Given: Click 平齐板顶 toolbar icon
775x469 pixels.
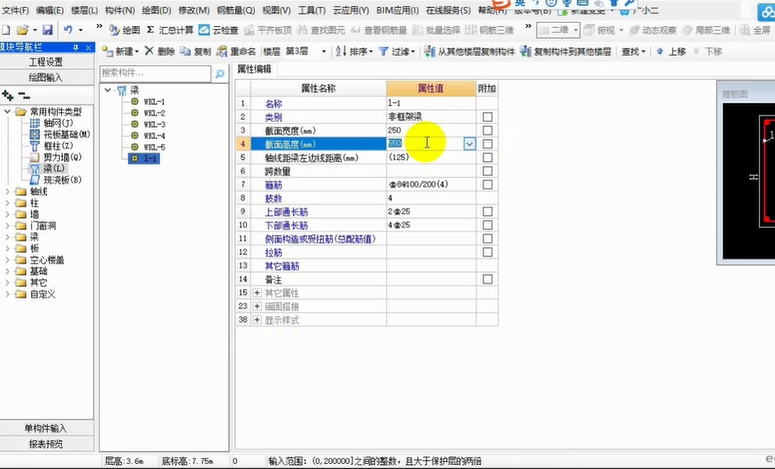Looking at the screenshot, I should (249, 30).
